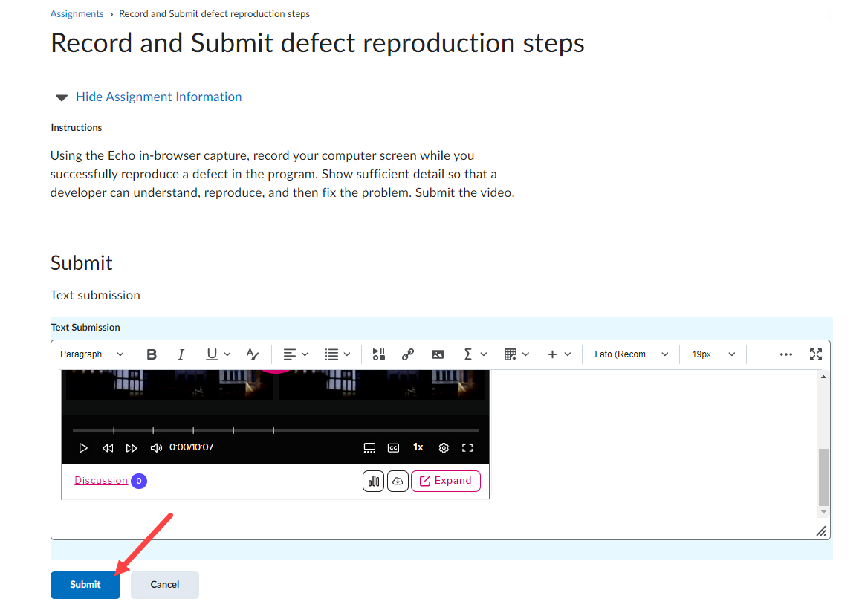This screenshot has height=616, width=862.
Task: Open video player settings gear
Action: 444,448
